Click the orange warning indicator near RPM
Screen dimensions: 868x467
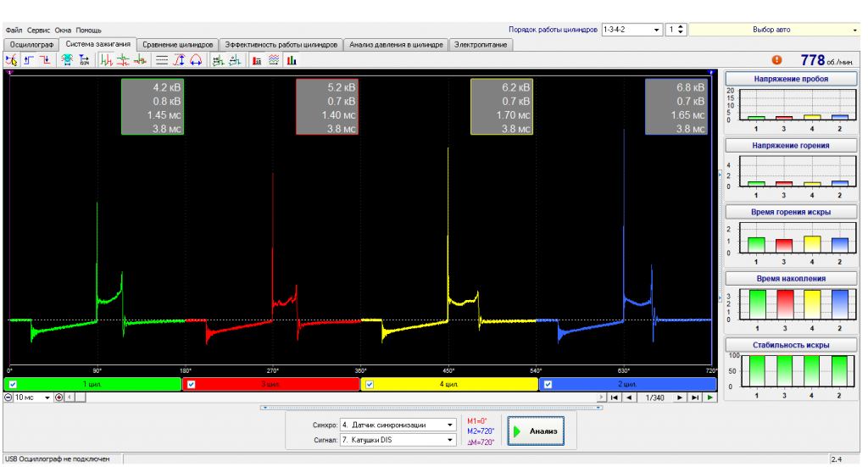click(x=776, y=60)
